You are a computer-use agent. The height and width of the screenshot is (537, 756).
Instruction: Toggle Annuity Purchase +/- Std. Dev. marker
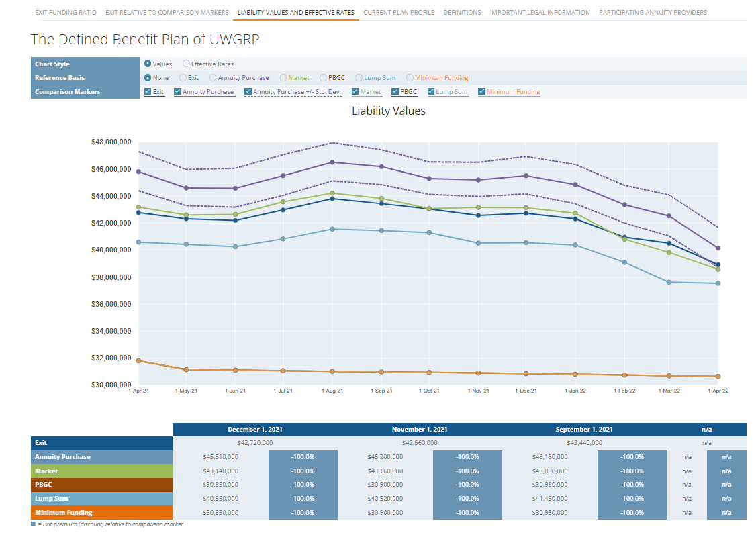coord(248,92)
